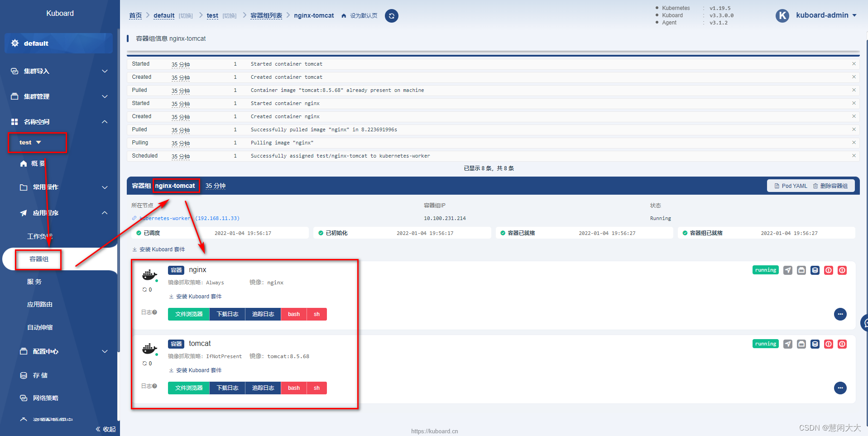The height and width of the screenshot is (436, 868).
Task: Click the paper-plane icon in nginx container row
Action: 788,270
